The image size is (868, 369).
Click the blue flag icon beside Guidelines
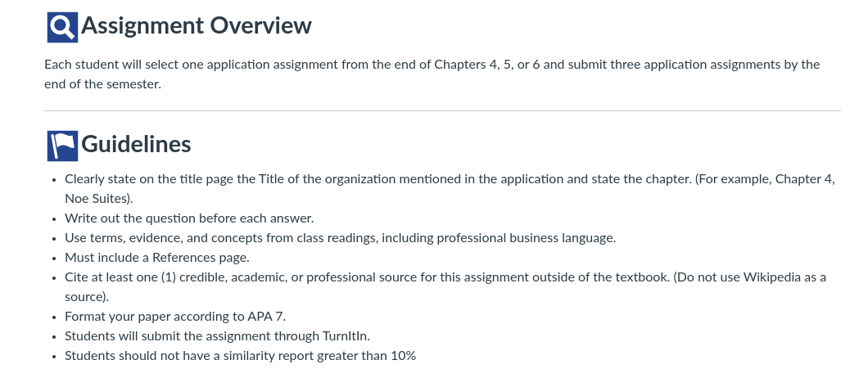click(x=62, y=146)
